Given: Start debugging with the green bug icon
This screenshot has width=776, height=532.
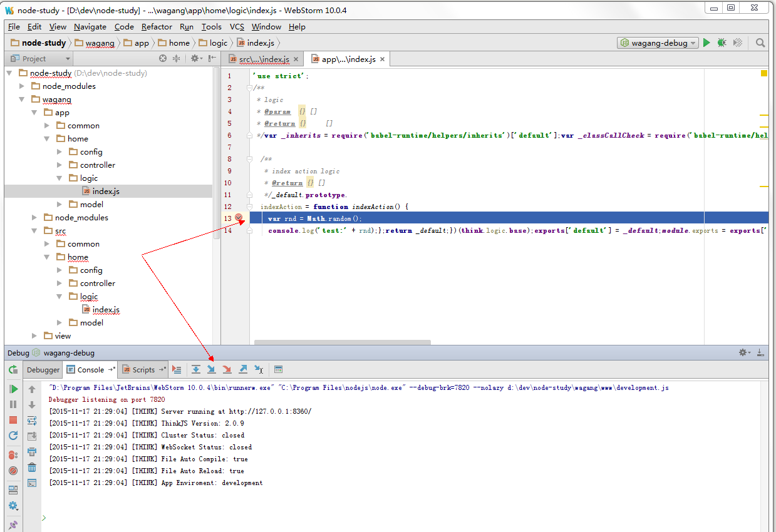Looking at the screenshot, I should [x=722, y=43].
